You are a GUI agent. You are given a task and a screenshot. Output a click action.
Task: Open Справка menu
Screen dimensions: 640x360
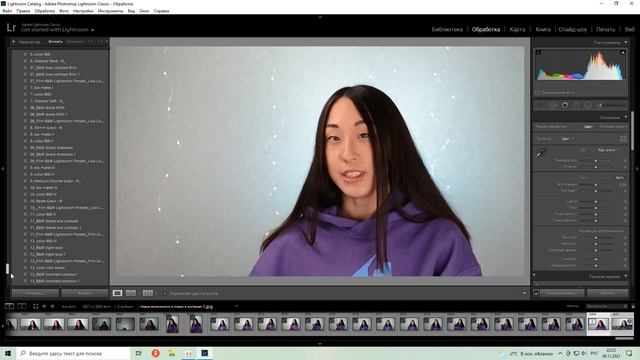(161, 11)
